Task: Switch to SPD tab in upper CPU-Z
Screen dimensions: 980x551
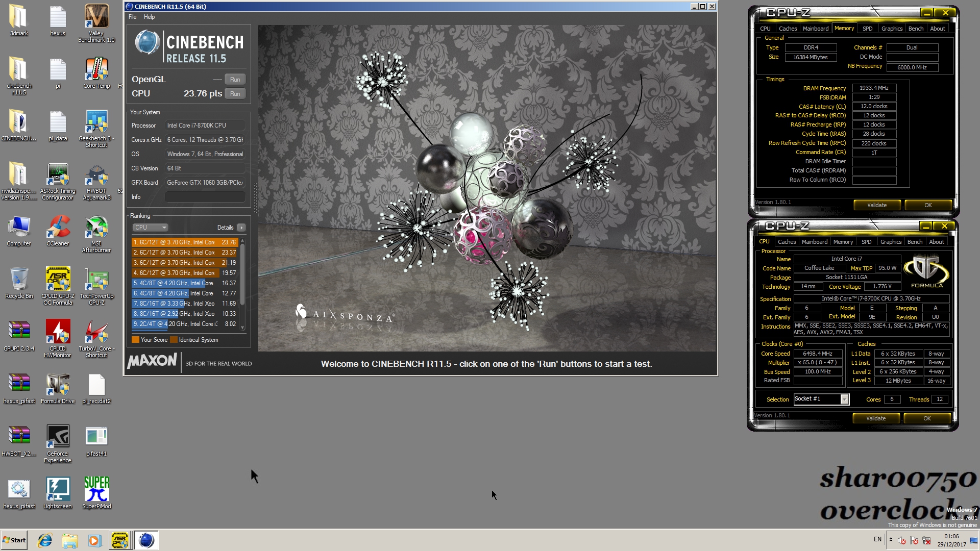Action: click(867, 29)
